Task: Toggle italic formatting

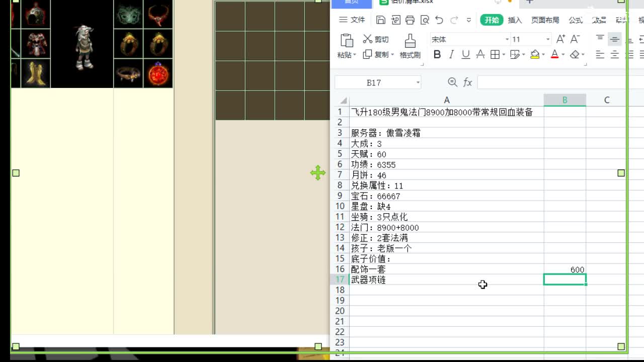Action: [451, 54]
